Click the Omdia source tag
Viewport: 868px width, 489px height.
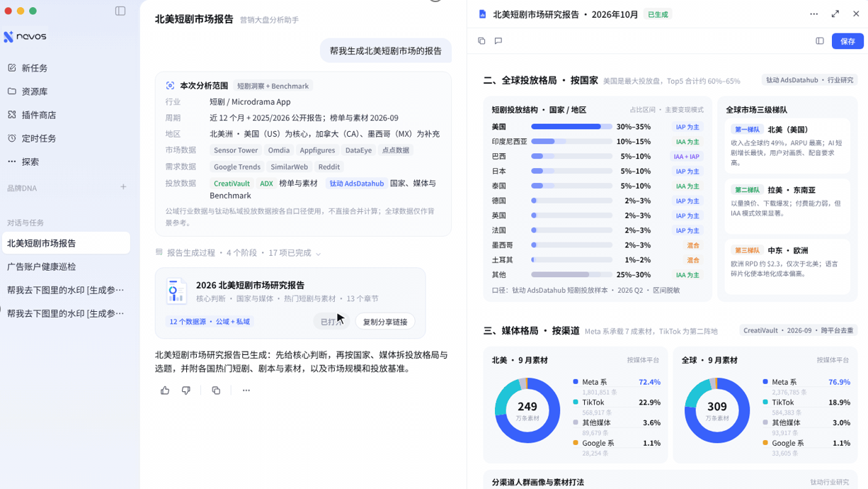point(279,150)
